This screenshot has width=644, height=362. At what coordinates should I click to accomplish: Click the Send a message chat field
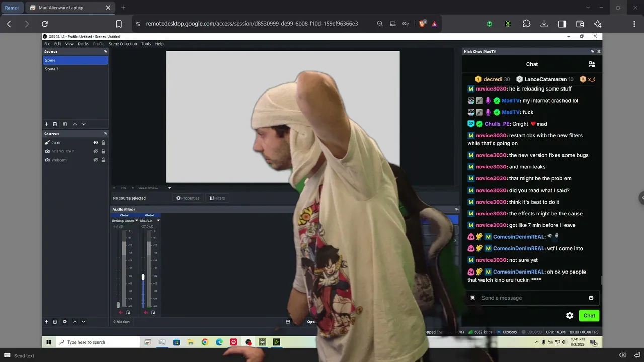coord(532,298)
